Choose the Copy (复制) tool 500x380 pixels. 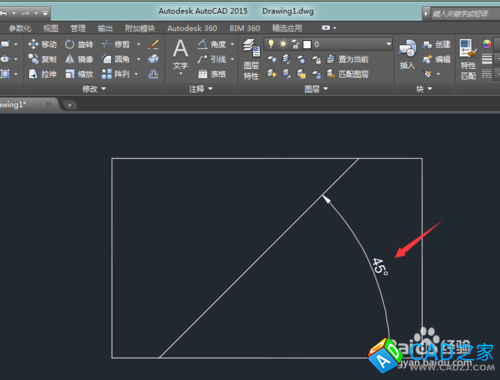[42, 59]
